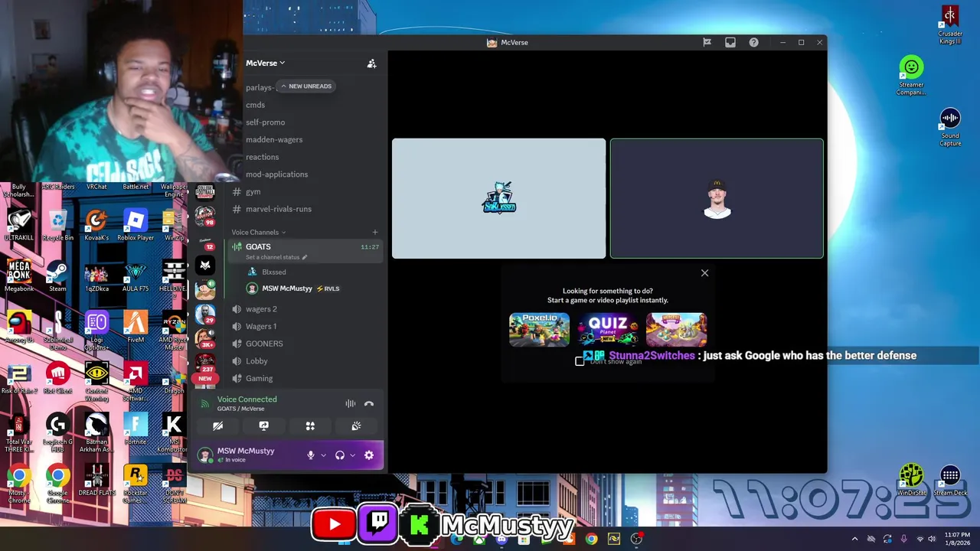This screenshot has height=551, width=980.
Task: Open FiveM desktop shortcut
Action: click(136, 327)
